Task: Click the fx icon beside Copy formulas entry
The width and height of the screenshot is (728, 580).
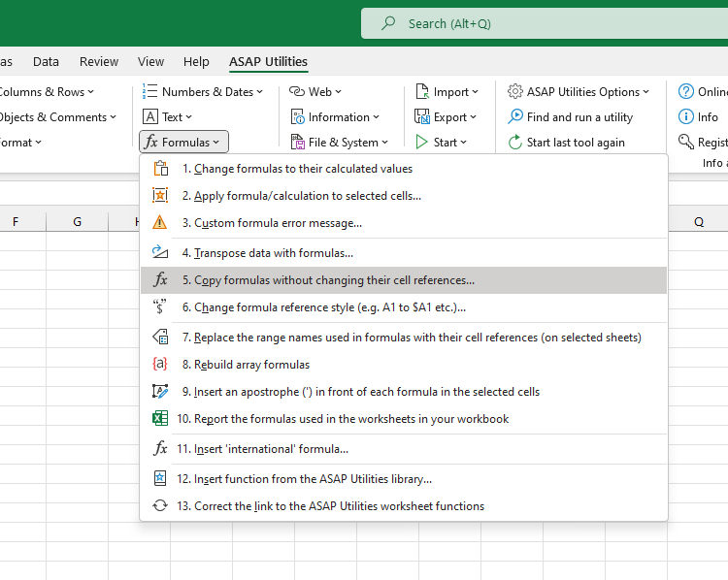Action: [x=160, y=279]
